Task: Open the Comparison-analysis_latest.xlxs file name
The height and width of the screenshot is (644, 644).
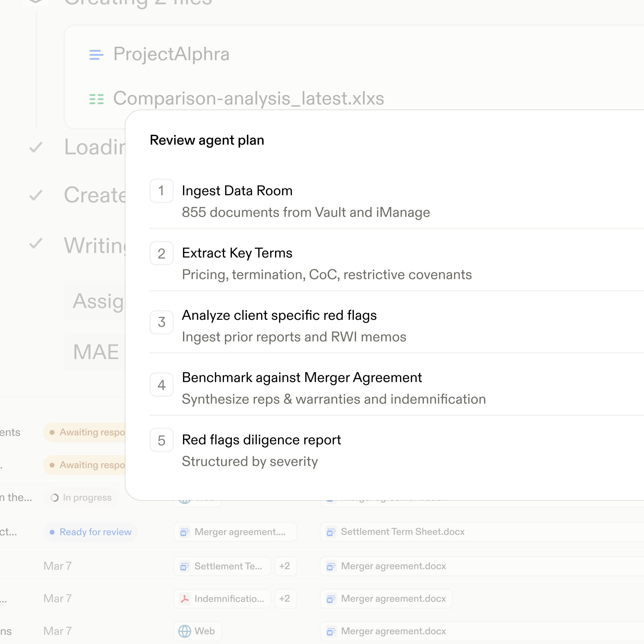Action: 249,99
